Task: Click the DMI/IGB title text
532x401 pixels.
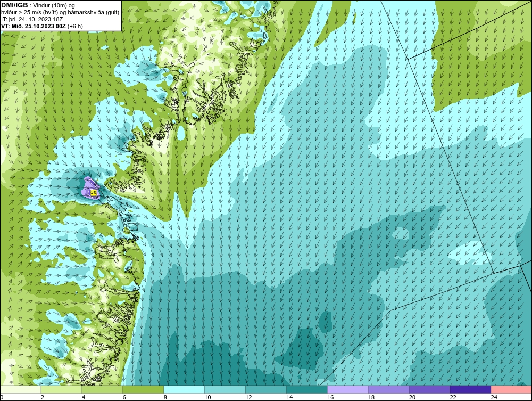Action: (x=14, y=5)
